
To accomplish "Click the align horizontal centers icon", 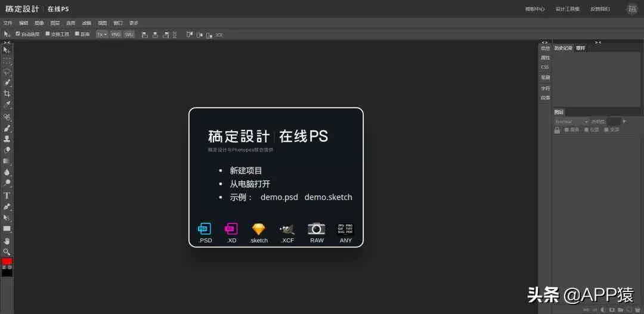I will pyautogui.click(x=155, y=35).
